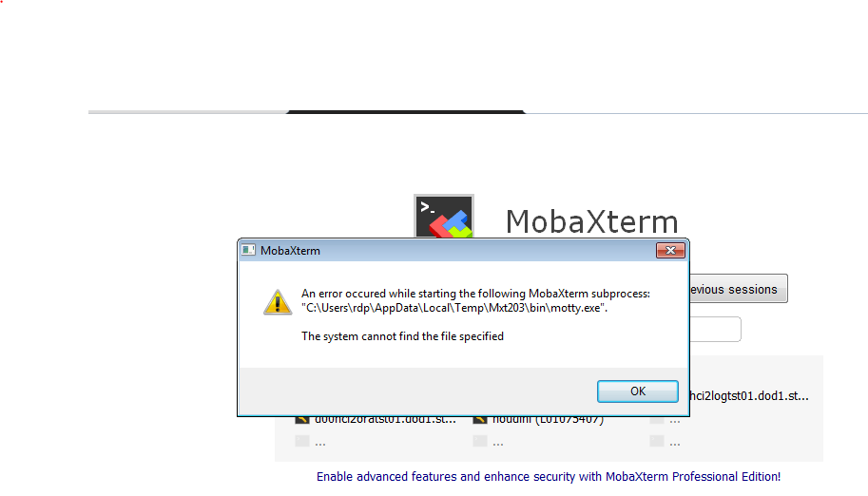Screen dimensions: 868x496
Task: Open the houdini (L01075407) recent session
Action: 548,420
